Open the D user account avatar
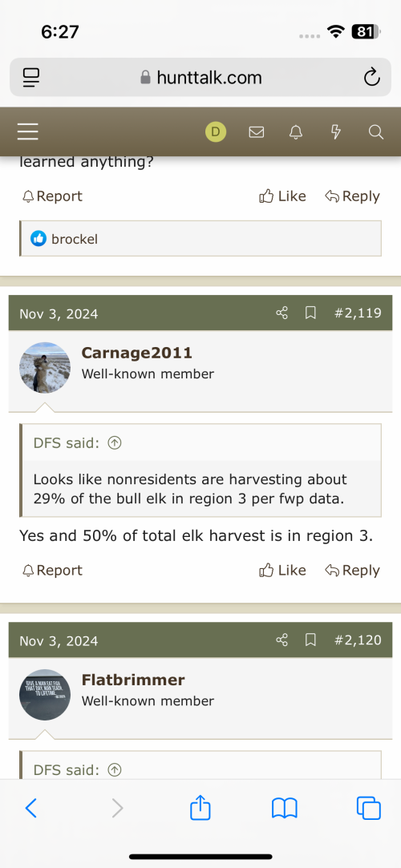401x868 pixels. [216, 131]
